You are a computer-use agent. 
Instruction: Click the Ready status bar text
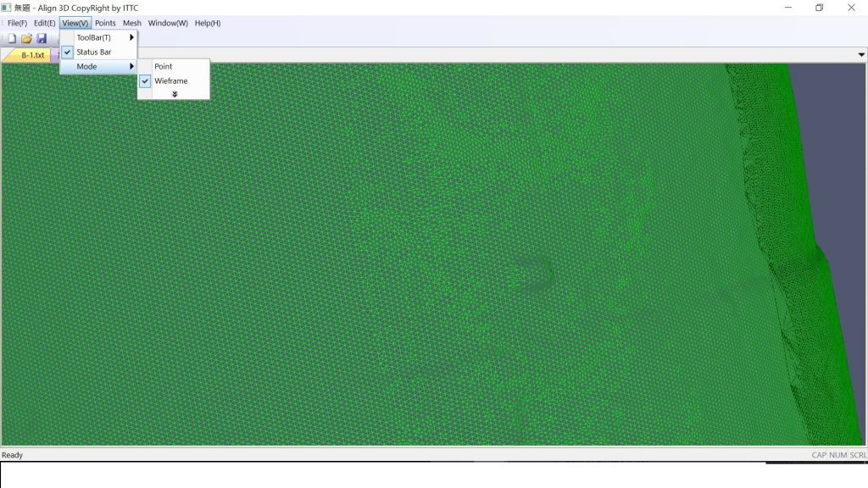coord(12,455)
